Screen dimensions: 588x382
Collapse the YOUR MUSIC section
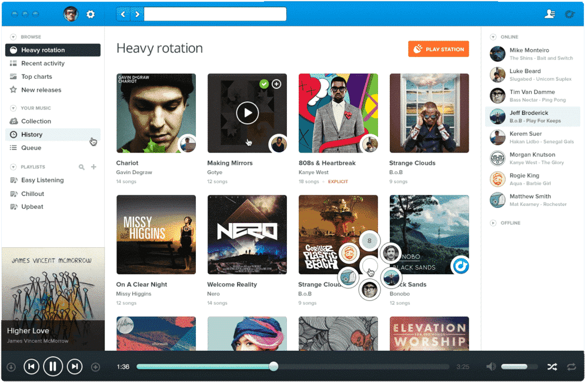[13, 108]
